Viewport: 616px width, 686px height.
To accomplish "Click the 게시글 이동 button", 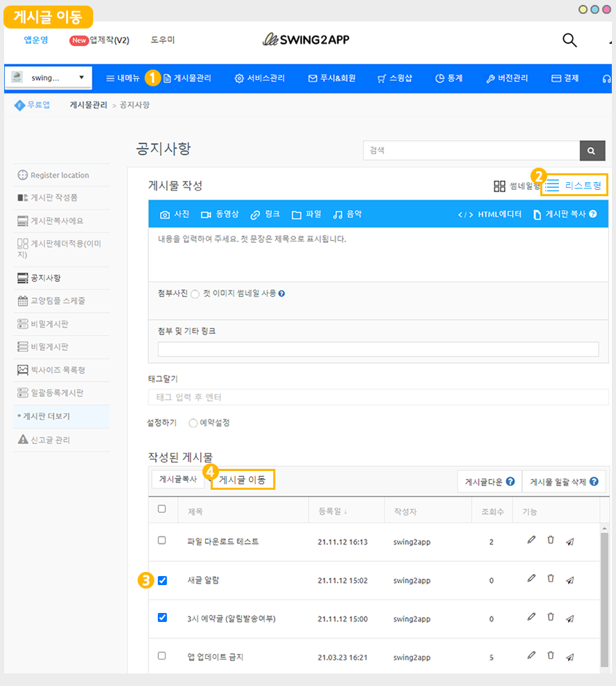I will pyautogui.click(x=243, y=479).
